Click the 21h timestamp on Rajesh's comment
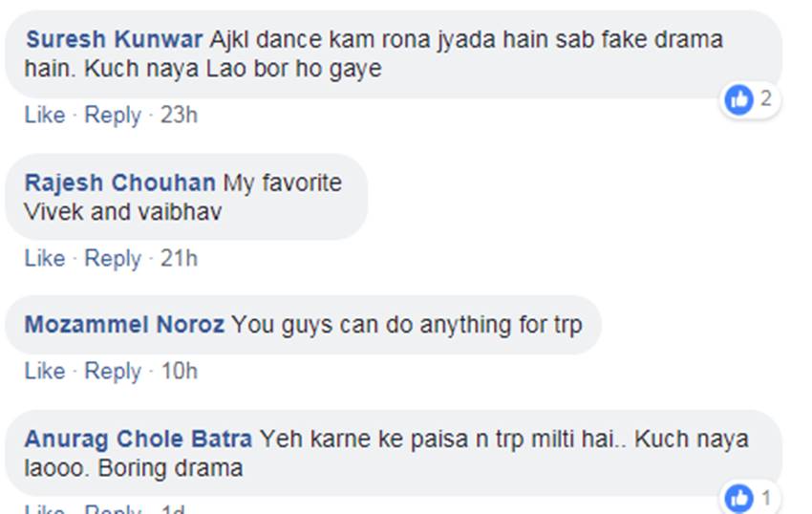The width and height of the screenshot is (812, 514). tap(179, 258)
